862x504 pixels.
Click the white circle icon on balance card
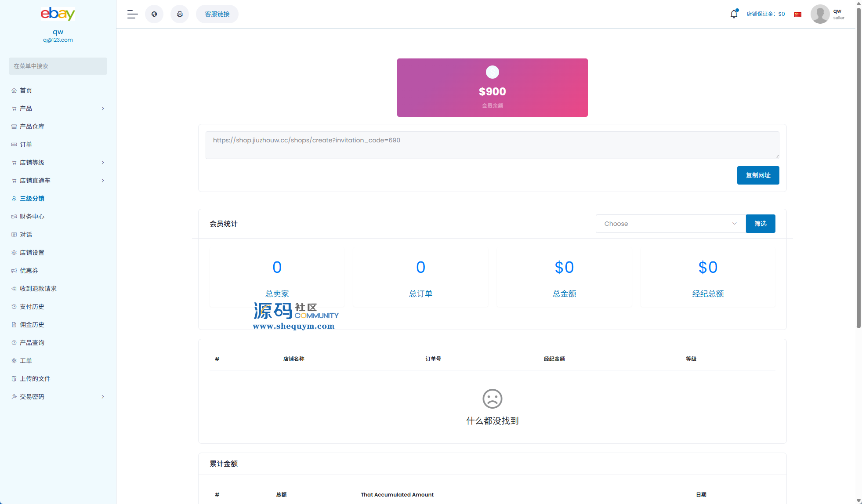[x=492, y=72]
